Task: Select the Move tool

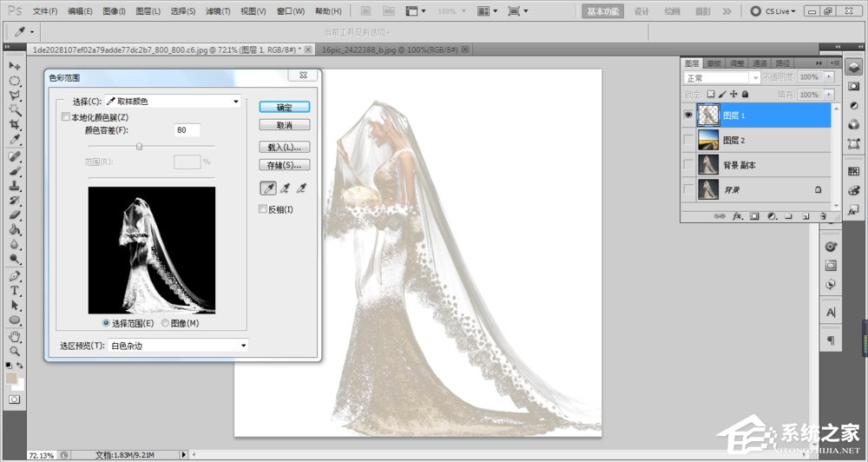Action: pyautogui.click(x=14, y=66)
